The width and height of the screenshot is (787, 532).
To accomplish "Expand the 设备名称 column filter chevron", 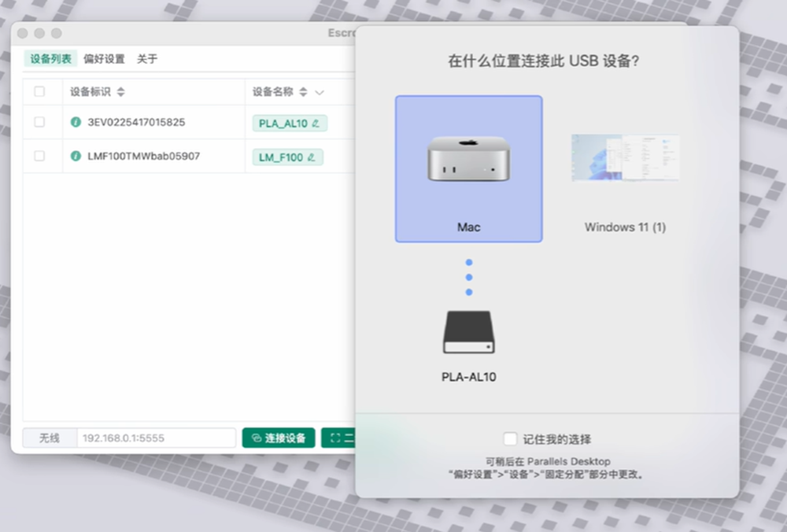I will (x=320, y=92).
